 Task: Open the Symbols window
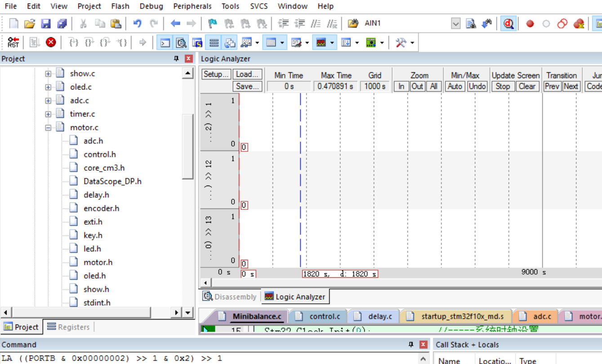(x=197, y=43)
